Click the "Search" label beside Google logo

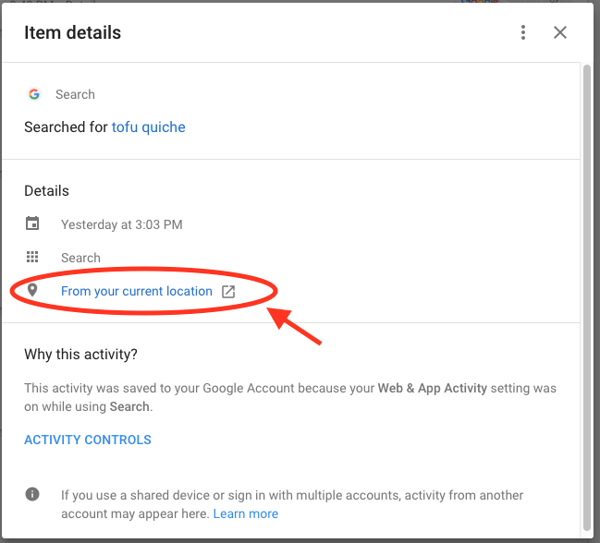pos(75,94)
